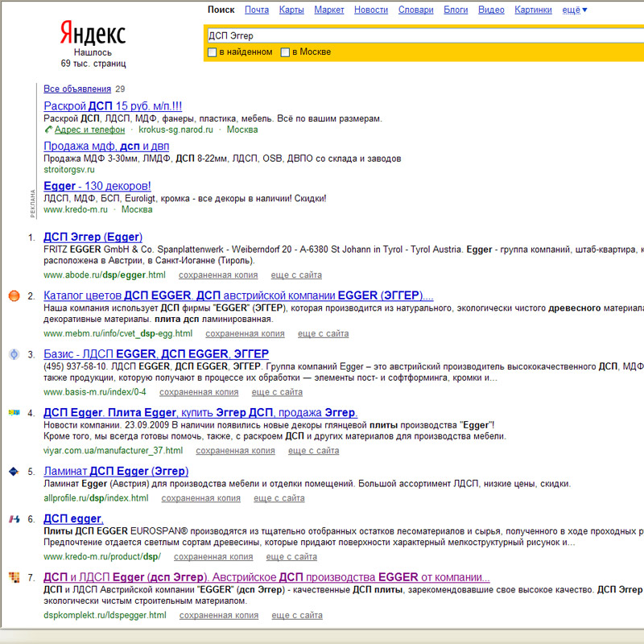Open the Новости tab
The width and height of the screenshot is (644, 644).
click(x=371, y=10)
